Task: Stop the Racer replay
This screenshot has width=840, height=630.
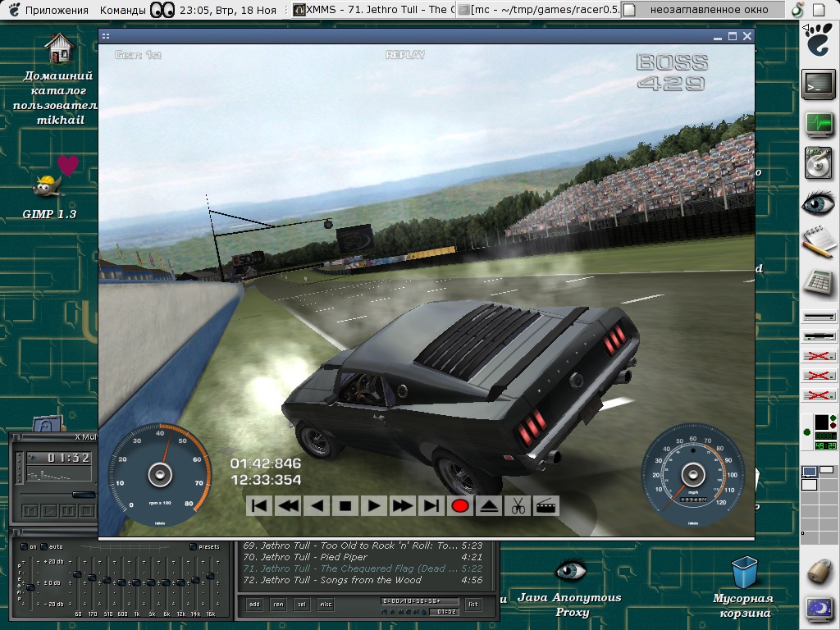Action: [345, 506]
